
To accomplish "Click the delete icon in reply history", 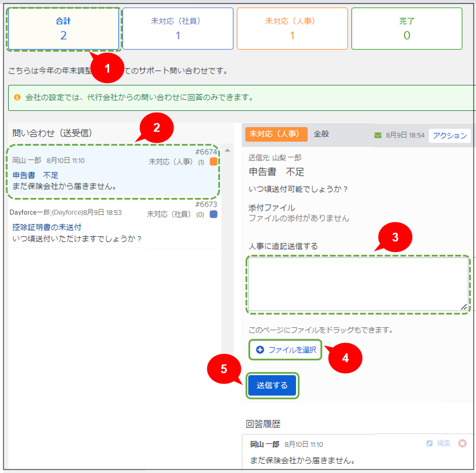I will click(x=462, y=443).
